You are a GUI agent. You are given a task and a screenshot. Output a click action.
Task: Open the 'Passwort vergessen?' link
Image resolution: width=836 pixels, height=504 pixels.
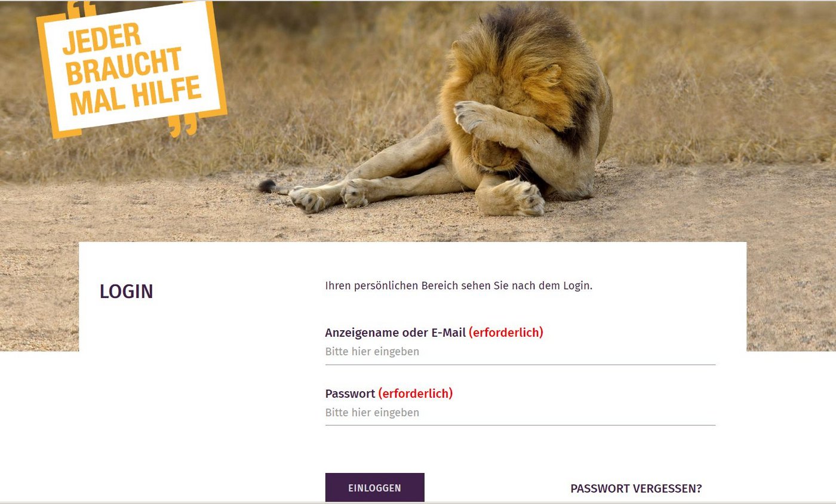coord(636,488)
